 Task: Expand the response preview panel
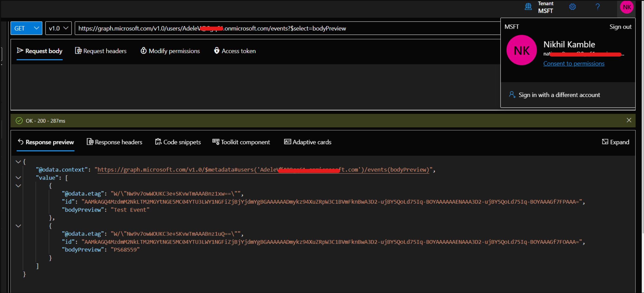click(x=616, y=142)
